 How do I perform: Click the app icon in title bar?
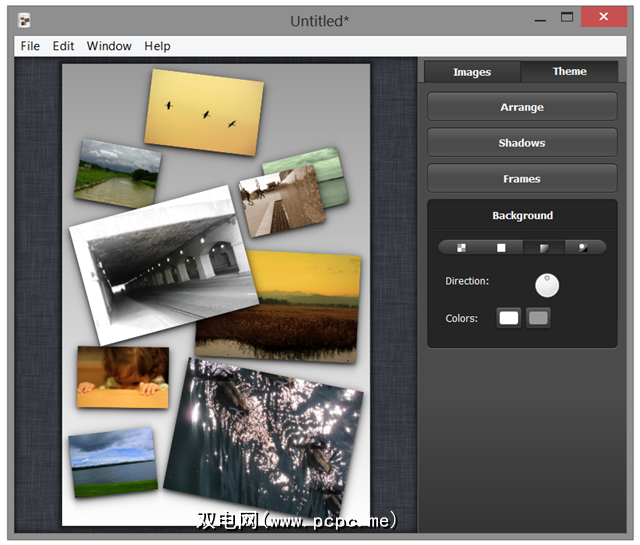24,19
